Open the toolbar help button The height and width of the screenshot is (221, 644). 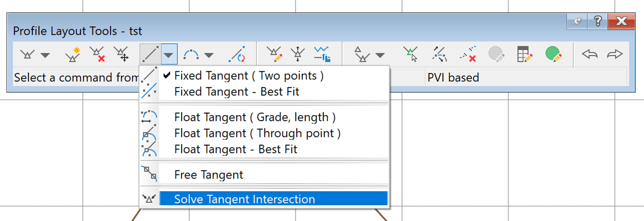[597, 22]
